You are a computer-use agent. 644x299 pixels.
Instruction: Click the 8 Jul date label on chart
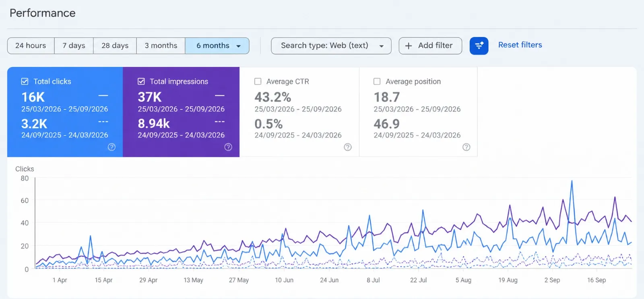(373, 280)
